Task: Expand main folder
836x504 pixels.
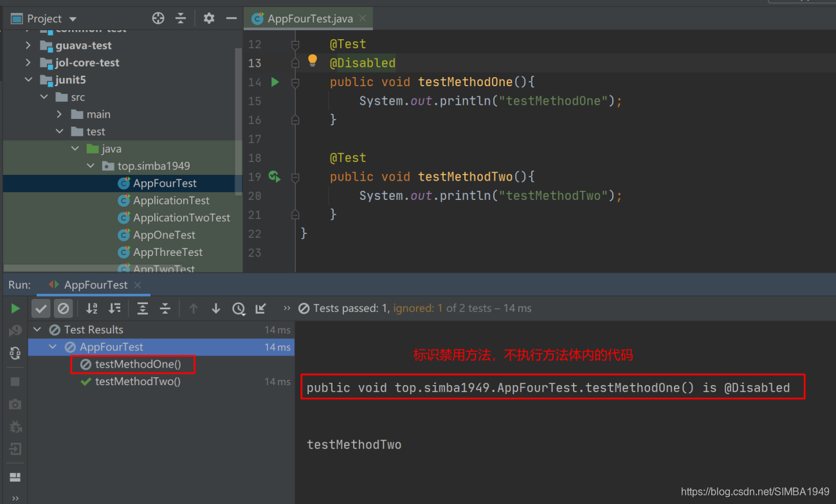Action: [60, 114]
